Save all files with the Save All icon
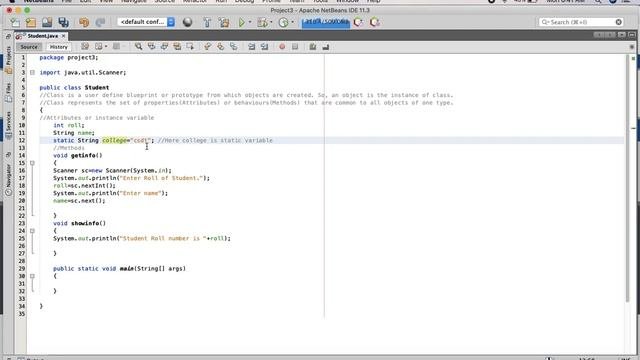The image size is (640, 360). 63,22
